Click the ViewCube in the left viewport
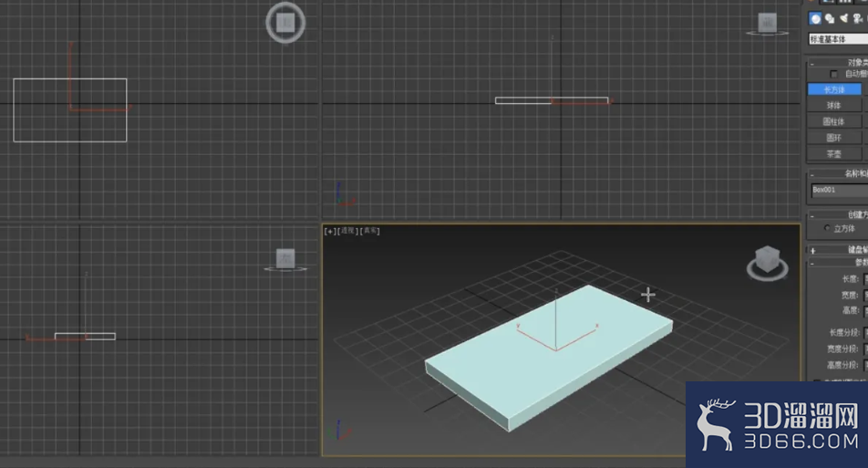The width and height of the screenshot is (868, 468). (285, 260)
